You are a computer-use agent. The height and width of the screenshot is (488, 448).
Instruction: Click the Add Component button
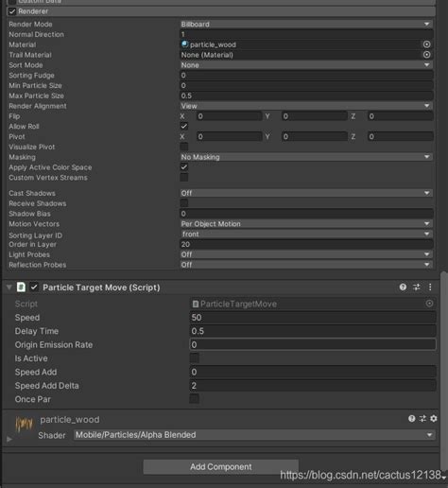(221, 466)
